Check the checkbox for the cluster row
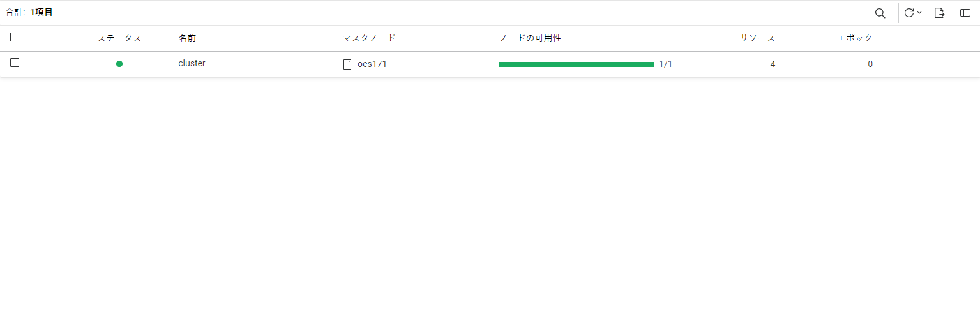This screenshot has height=309, width=980. coord(15,63)
